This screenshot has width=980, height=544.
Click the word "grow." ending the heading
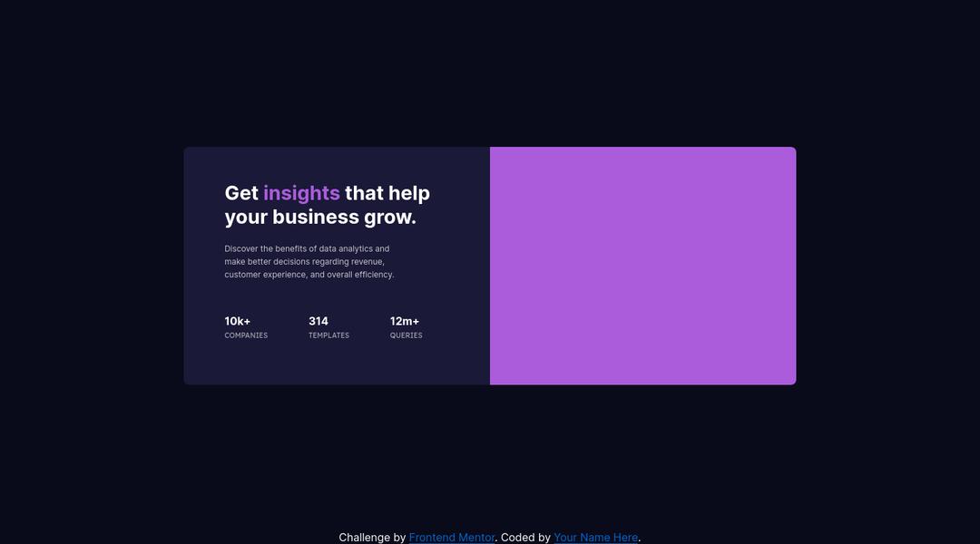pos(390,218)
